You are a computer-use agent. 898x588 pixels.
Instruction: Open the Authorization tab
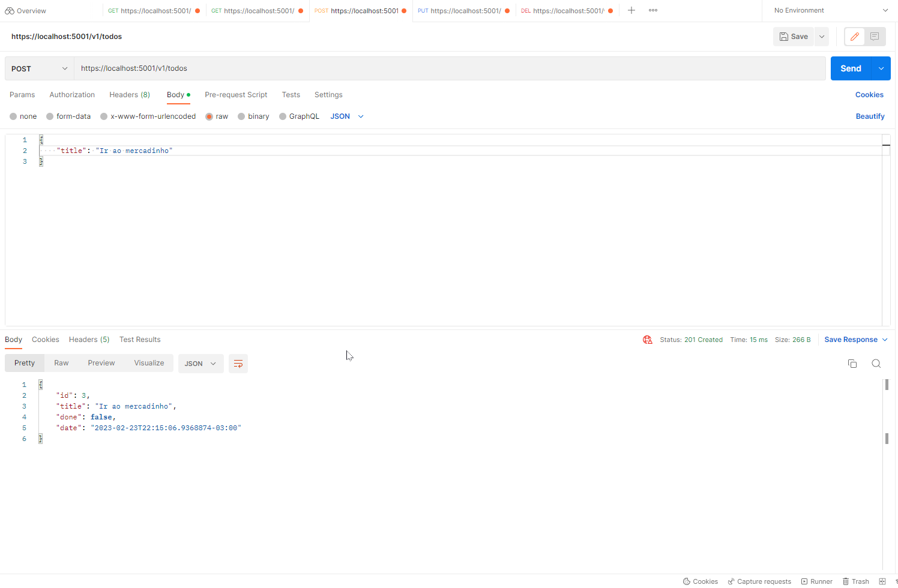point(72,95)
